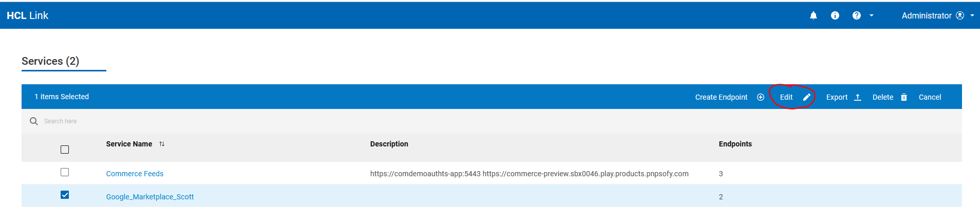Open the Google_Marketplace_Scott service link

150,197
